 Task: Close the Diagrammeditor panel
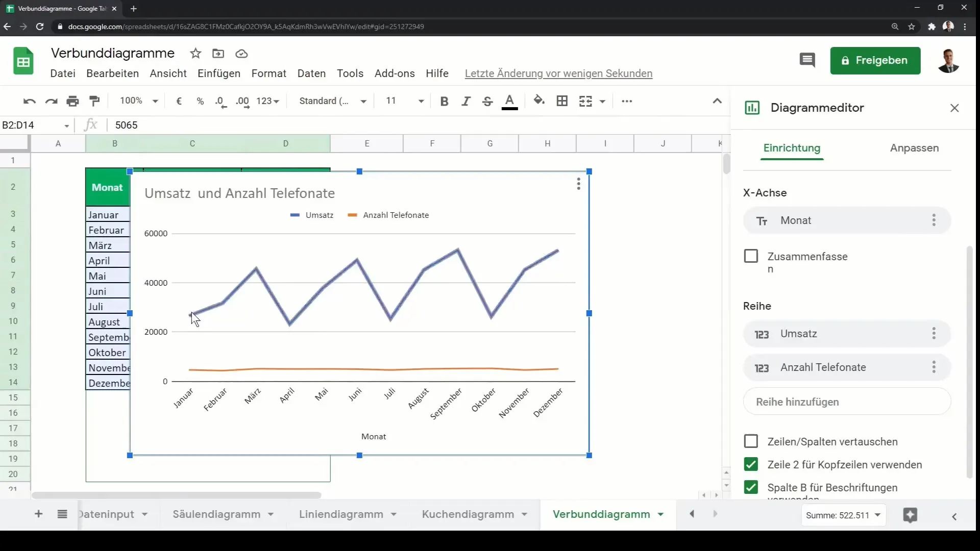coord(954,108)
